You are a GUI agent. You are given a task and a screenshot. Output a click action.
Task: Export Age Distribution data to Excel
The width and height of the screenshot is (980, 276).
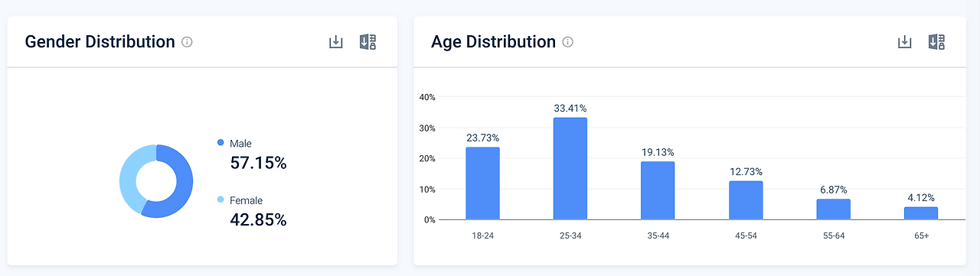click(937, 42)
